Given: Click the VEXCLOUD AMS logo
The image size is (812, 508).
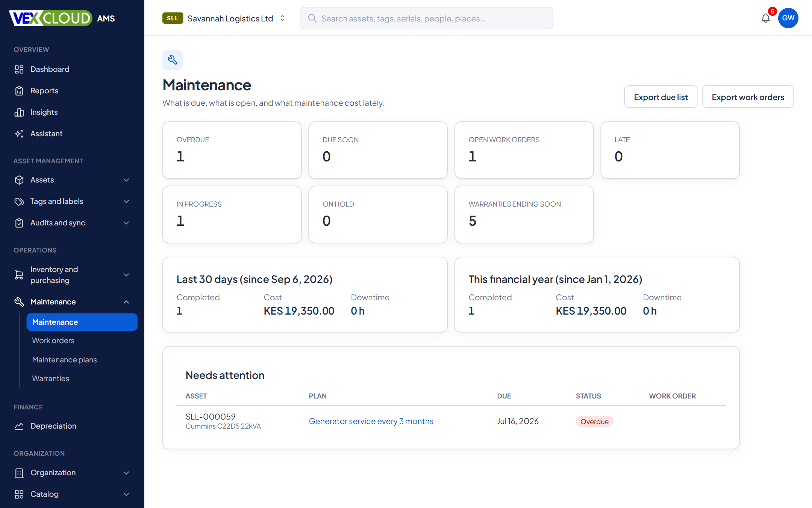Looking at the screenshot, I should (62, 18).
